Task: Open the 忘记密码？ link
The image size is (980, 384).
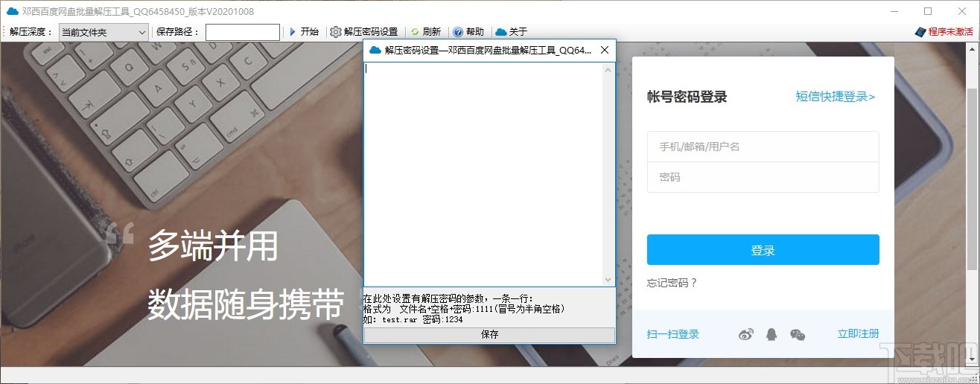Action: [x=672, y=283]
